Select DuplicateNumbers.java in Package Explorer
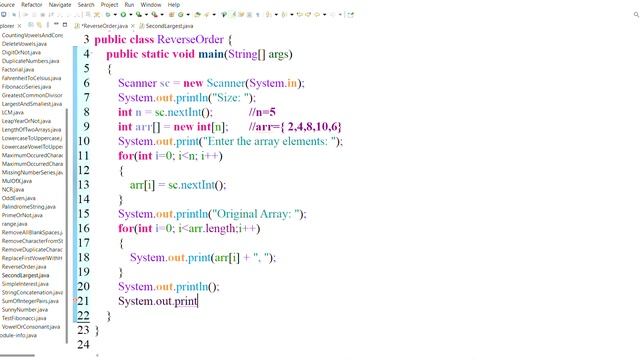 point(30,61)
